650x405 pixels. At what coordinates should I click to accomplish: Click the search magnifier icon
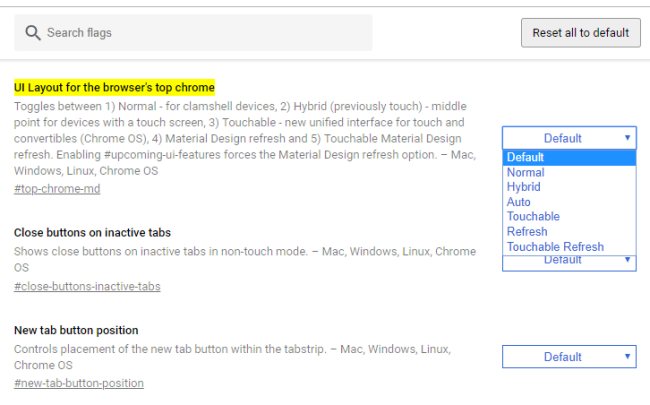(32, 33)
